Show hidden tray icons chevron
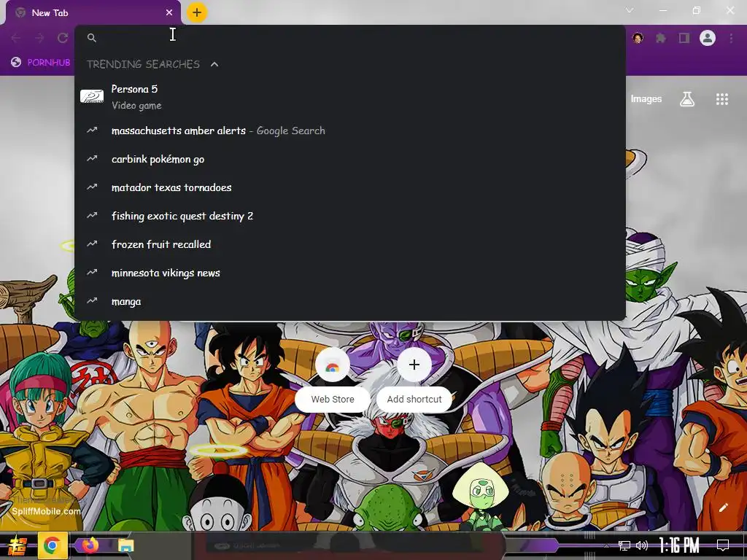 [607, 545]
